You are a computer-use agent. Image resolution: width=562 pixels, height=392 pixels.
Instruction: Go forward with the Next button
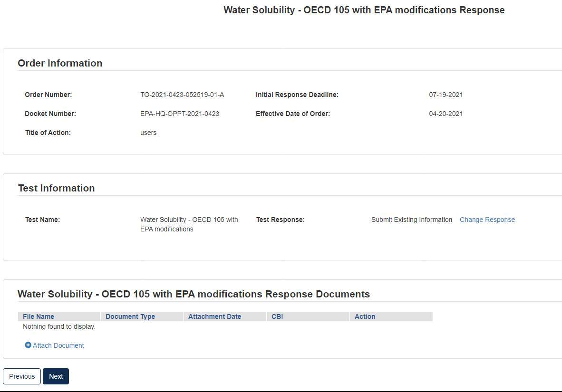click(x=56, y=376)
